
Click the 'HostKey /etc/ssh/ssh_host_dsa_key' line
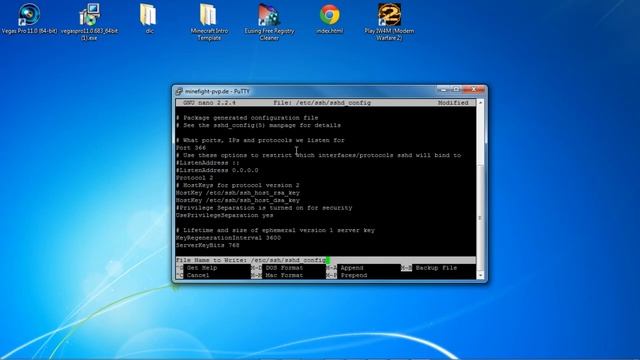[238, 200]
